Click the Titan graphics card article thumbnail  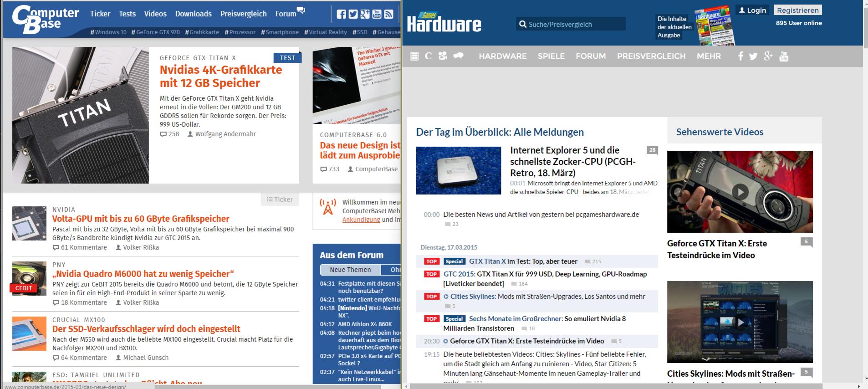(81, 115)
